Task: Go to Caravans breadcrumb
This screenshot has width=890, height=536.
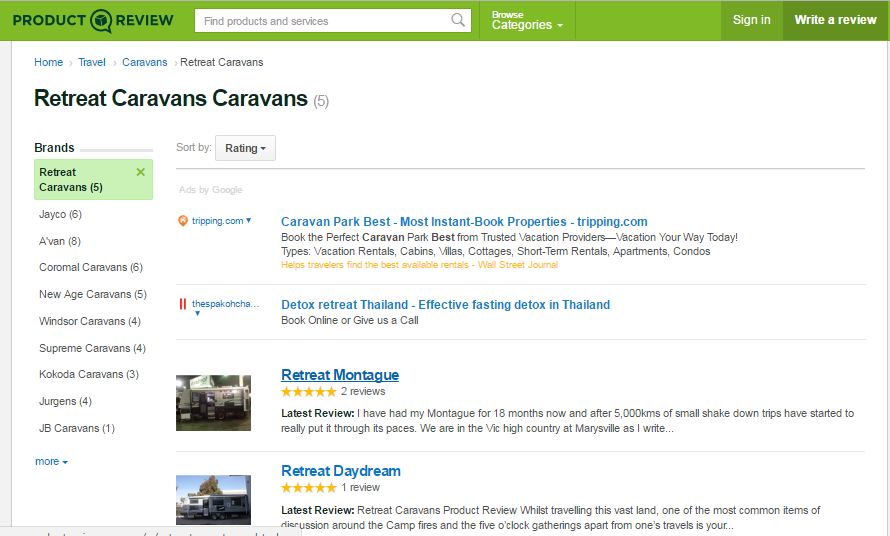Action: pyautogui.click(x=145, y=62)
